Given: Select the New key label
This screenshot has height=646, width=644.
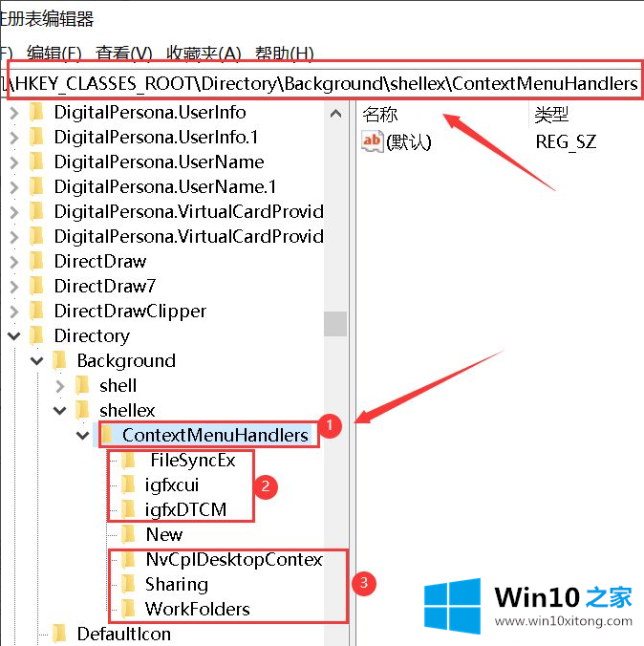Looking at the screenshot, I should click(x=164, y=535).
